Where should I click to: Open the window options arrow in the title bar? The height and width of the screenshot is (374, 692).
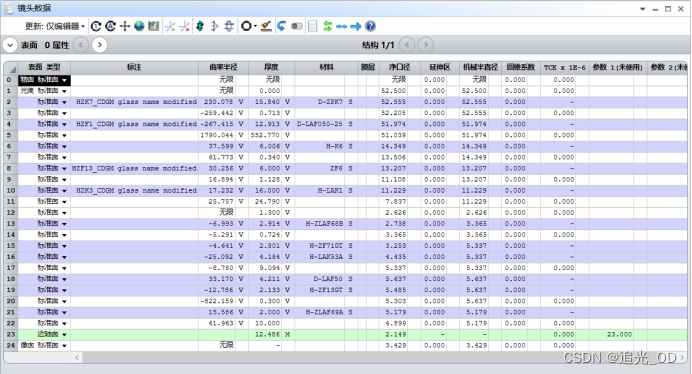[643, 9]
